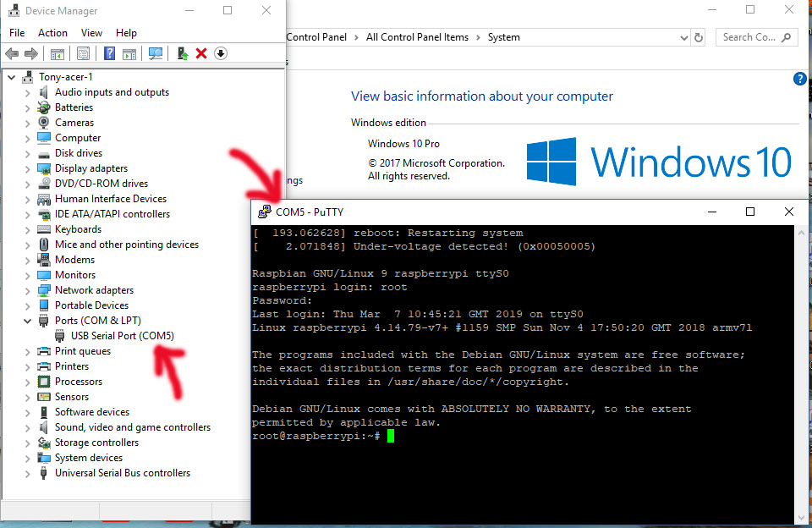Viewport: 812px width, 528px height.
Task: Select the Disk drives tree item
Action: pos(79,153)
